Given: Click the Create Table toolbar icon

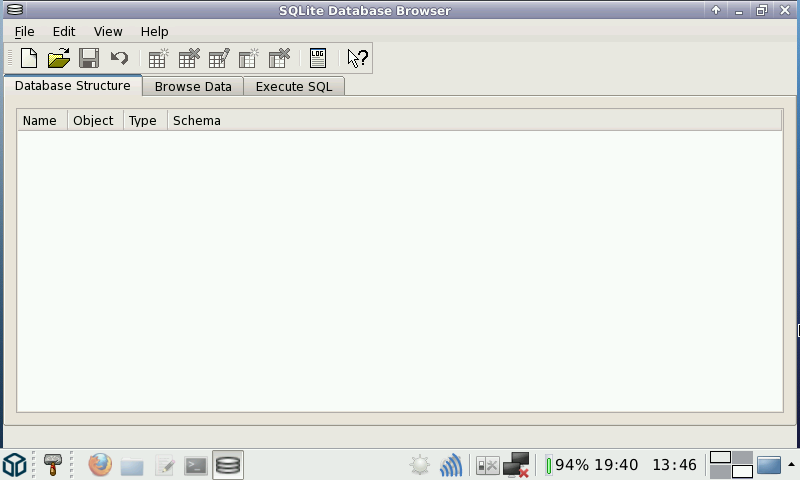Looking at the screenshot, I should click(158, 58).
